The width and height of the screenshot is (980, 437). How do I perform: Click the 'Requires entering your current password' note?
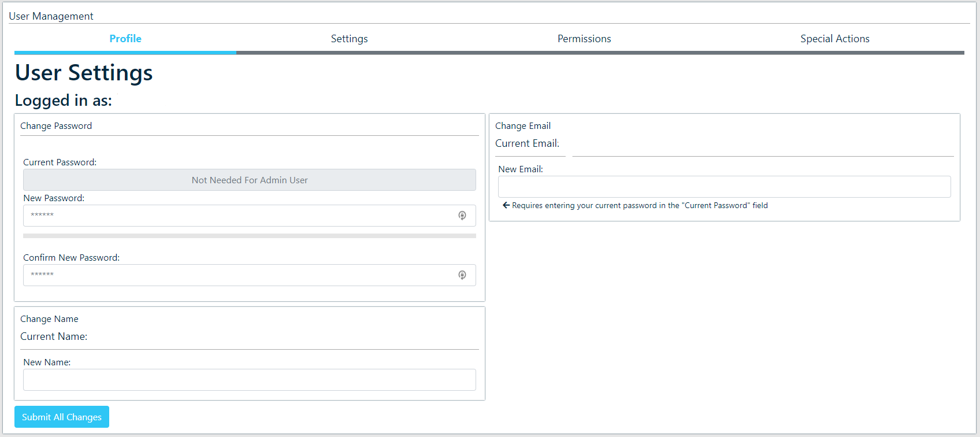click(640, 205)
